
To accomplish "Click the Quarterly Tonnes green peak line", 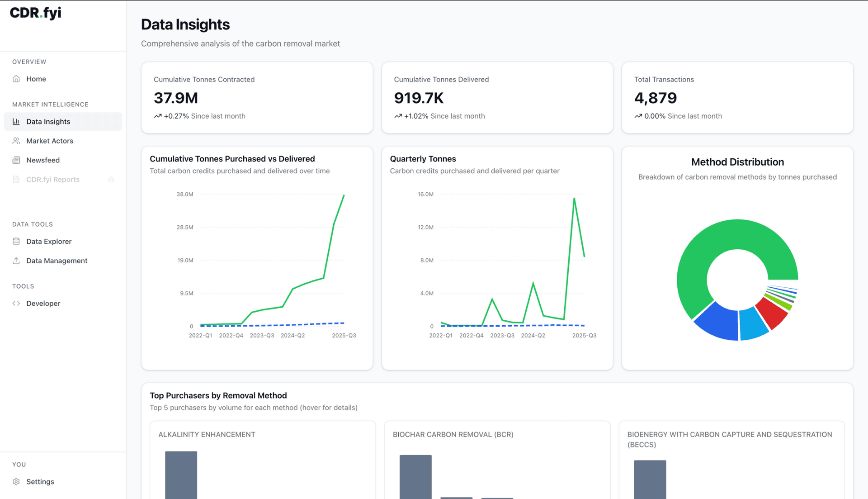I will [x=574, y=200].
